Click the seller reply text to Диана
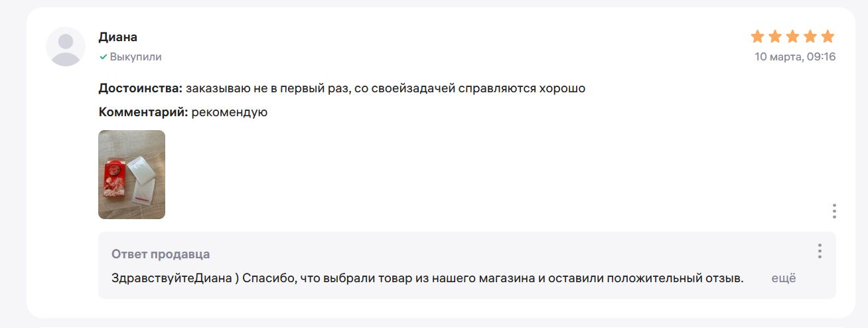Screen dimensions: 868x328 point(427,278)
